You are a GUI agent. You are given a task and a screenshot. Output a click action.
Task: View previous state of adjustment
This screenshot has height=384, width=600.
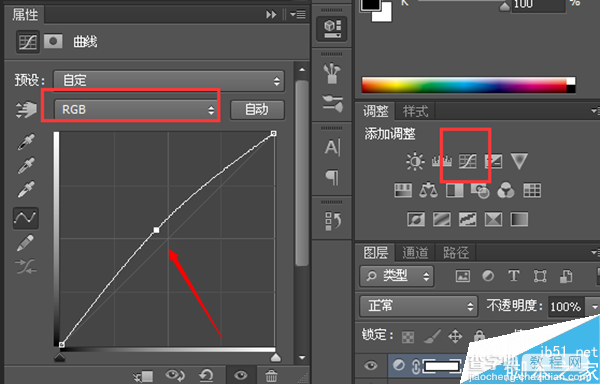tap(175, 375)
